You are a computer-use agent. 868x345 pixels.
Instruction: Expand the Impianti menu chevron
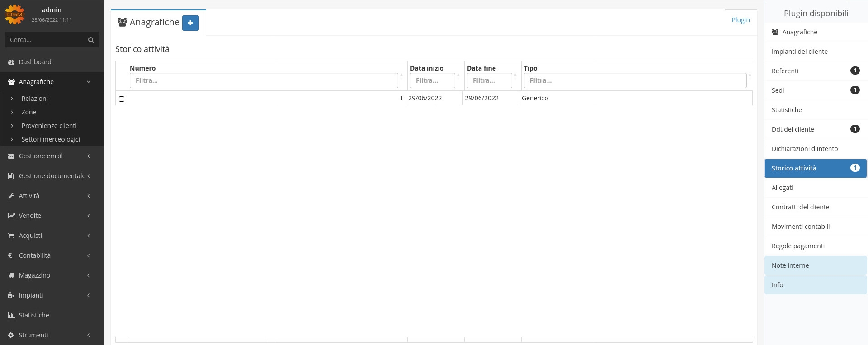tap(89, 295)
